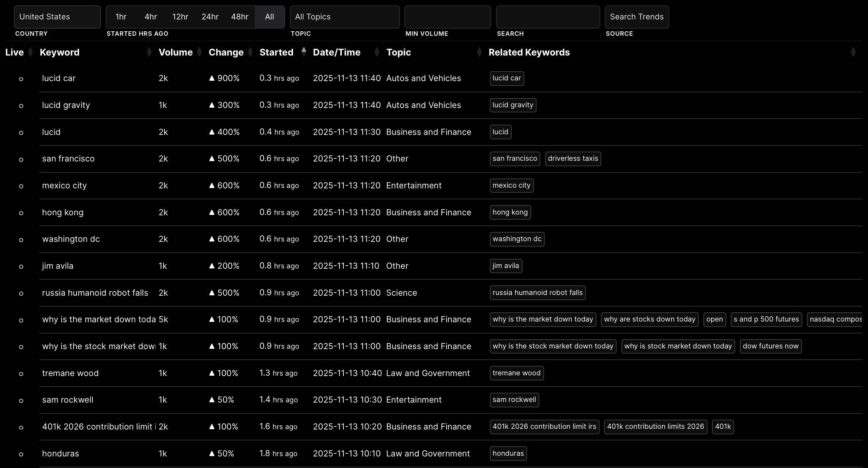The image size is (868, 468).
Task: Select the 1hr time filter
Action: [x=121, y=17]
